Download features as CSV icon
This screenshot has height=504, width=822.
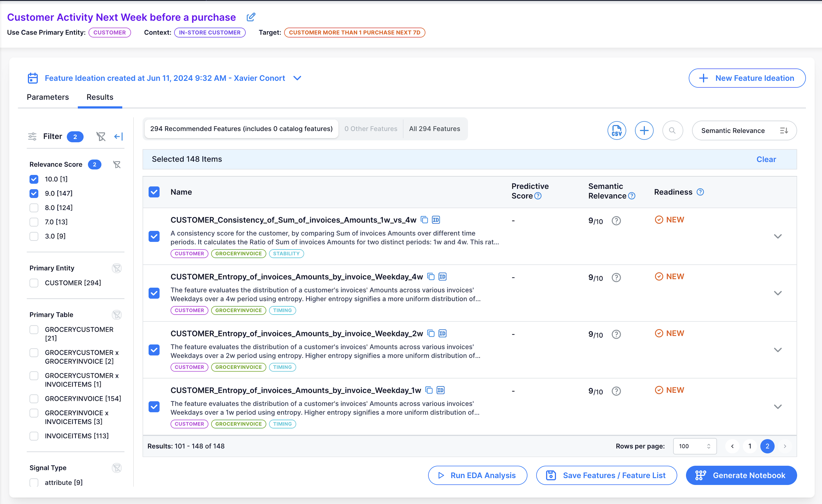(x=616, y=130)
